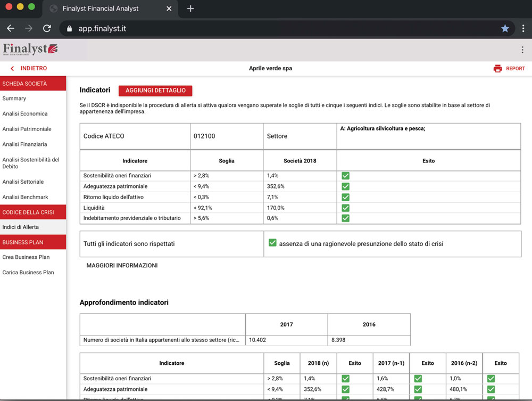Click the printer REPORT icon
532x401 pixels.
point(497,69)
